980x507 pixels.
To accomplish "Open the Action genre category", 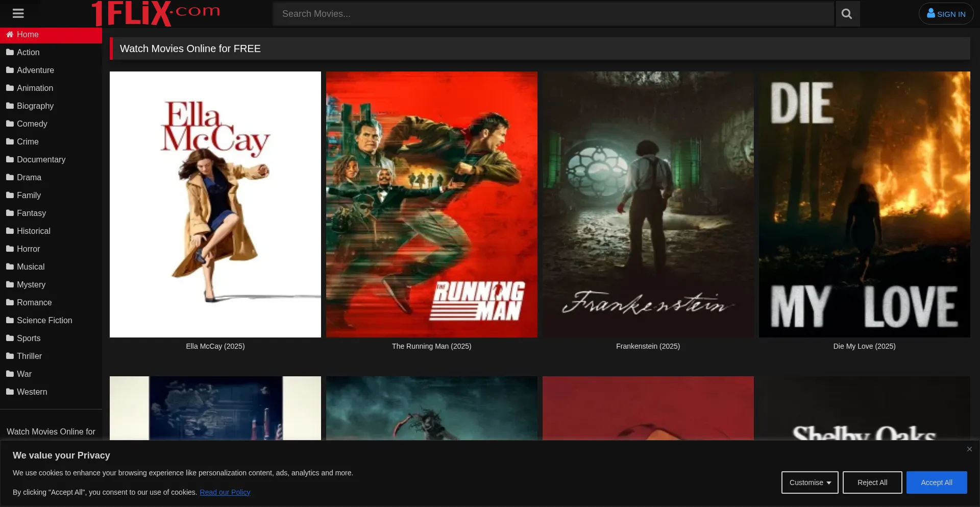I will pos(51,52).
